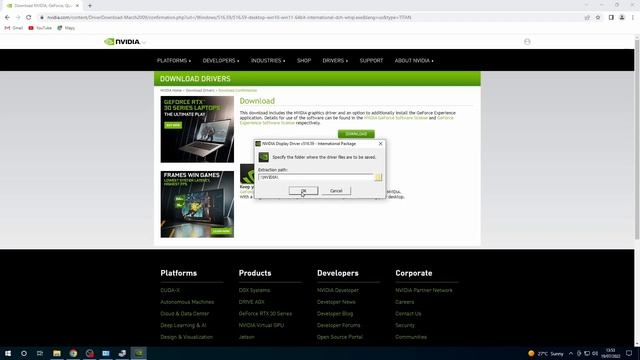Open the NVIDIA GeForce Software license link
The image size is (640, 360).
click(396, 118)
